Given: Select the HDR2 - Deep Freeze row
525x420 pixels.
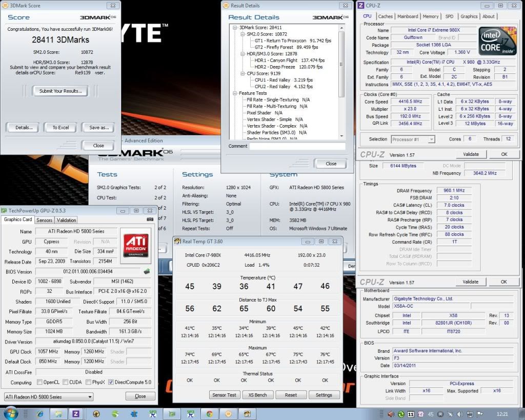Looking at the screenshot, I should tap(289, 67).
